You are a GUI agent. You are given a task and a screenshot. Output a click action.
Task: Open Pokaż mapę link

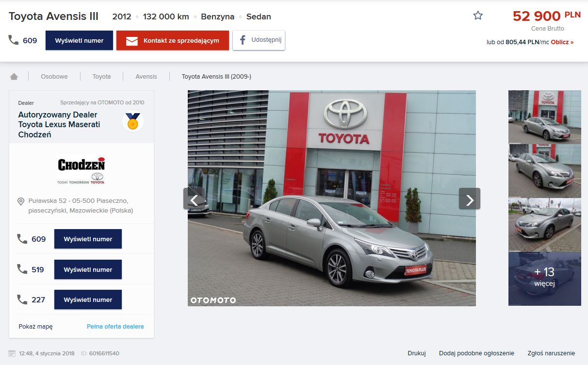[35, 327]
